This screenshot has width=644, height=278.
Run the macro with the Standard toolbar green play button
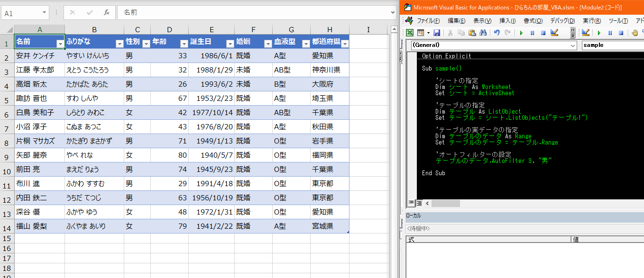(x=521, y=33)
